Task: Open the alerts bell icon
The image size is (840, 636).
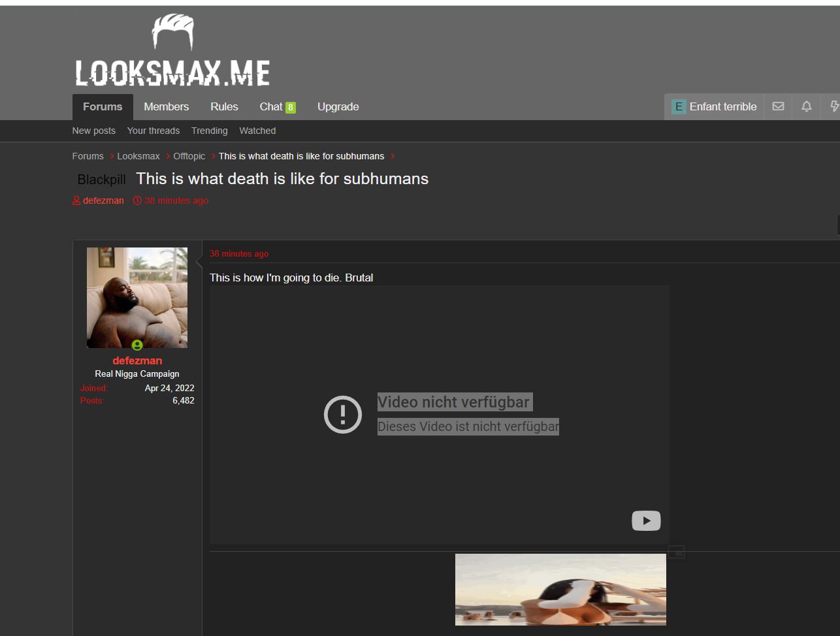Action: [807, 106]
